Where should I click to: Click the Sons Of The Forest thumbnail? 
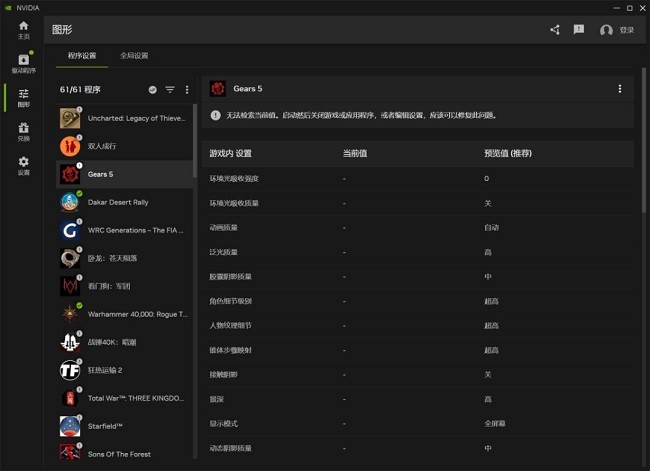69,454
